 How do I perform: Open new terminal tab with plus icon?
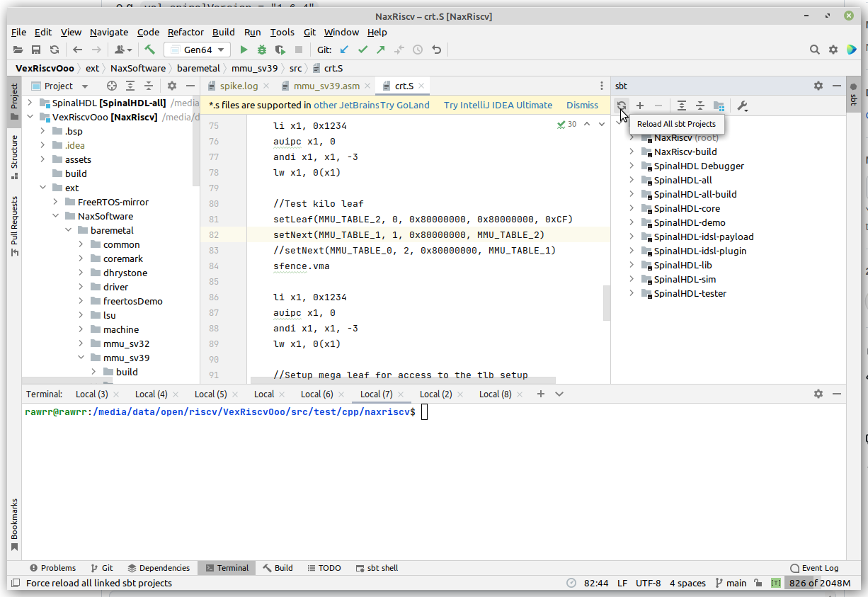pyautogui.click(x=541, y=394)
